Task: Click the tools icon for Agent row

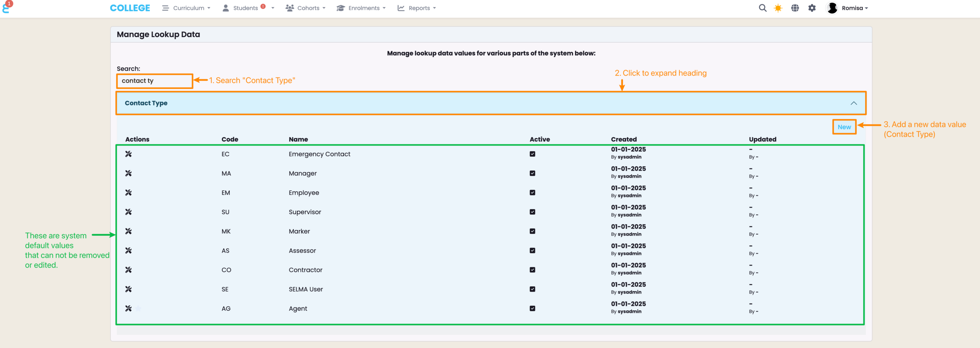Action: [x=128, y=309]
